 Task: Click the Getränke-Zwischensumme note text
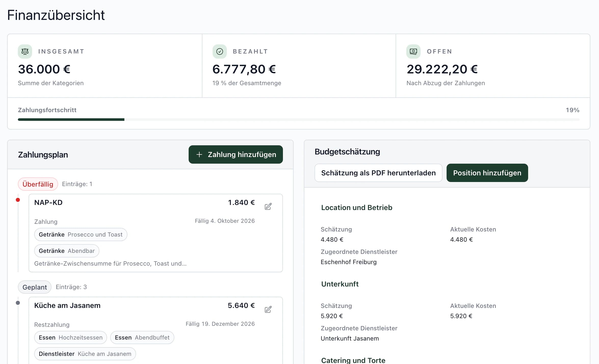[110, 264]
